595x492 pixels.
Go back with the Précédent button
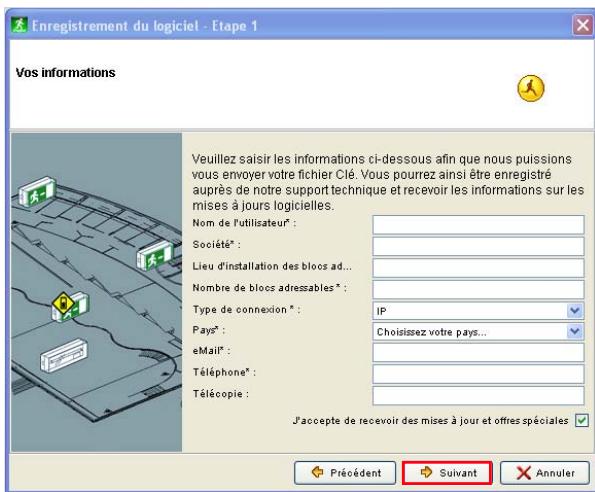[345, 473]
